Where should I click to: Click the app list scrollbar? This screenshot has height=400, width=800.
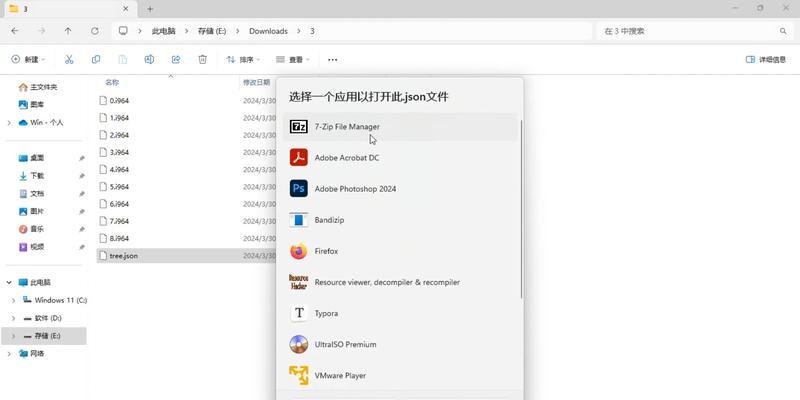[521, 209]
